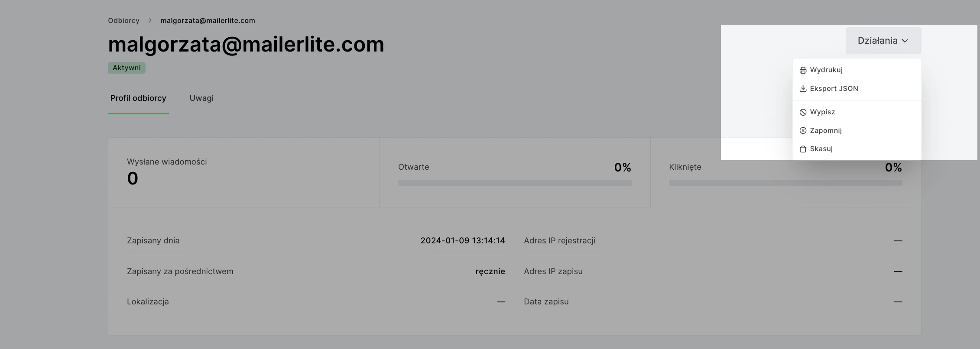
Task: Select Wypisz to unsubscribe the recipient
Action: (822, 112)
